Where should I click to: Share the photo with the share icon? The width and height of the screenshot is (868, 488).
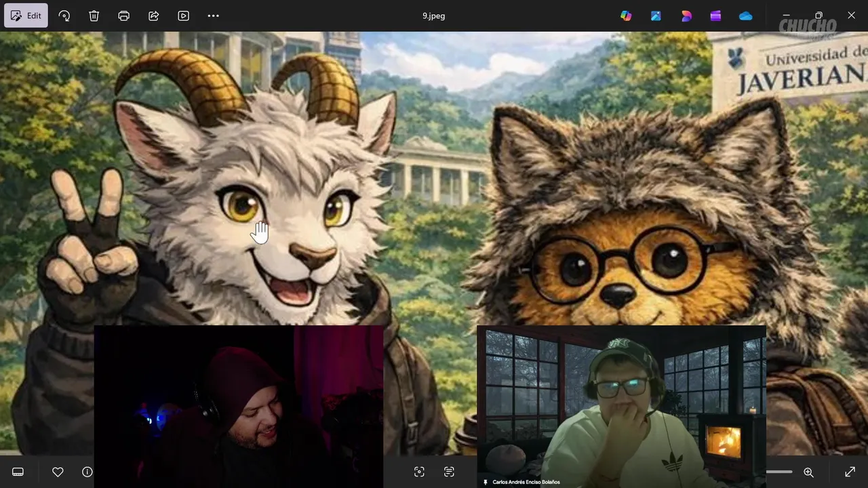154,16
